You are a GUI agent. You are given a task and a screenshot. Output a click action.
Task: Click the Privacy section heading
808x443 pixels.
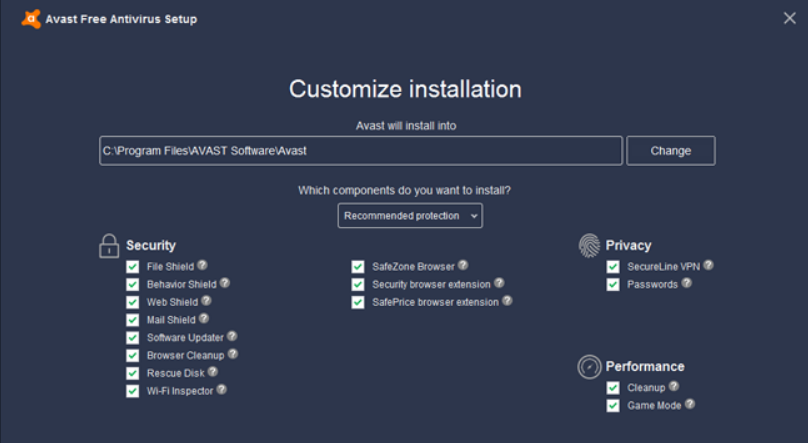[x=628, y=245]
